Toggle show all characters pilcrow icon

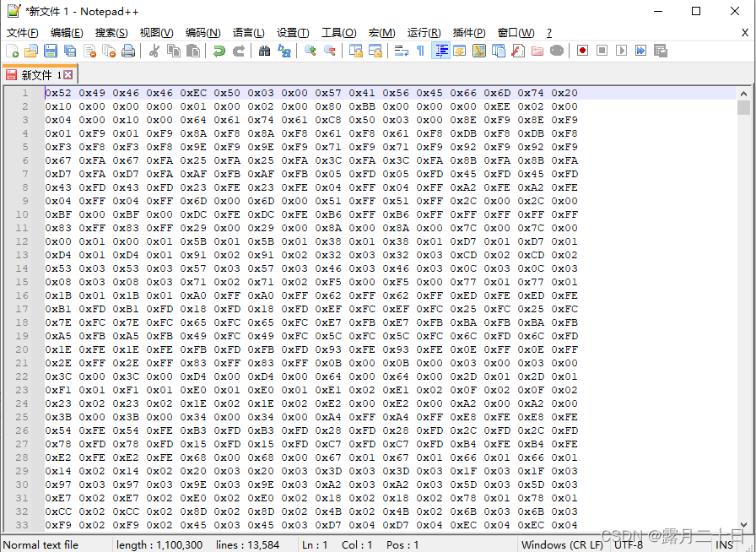[x=420, y=51]
